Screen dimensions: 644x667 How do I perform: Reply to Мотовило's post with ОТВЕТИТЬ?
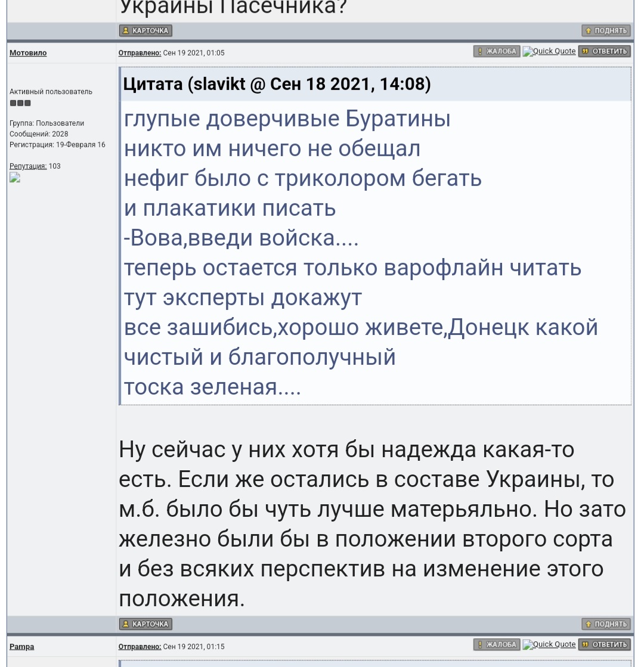point(604,51)
